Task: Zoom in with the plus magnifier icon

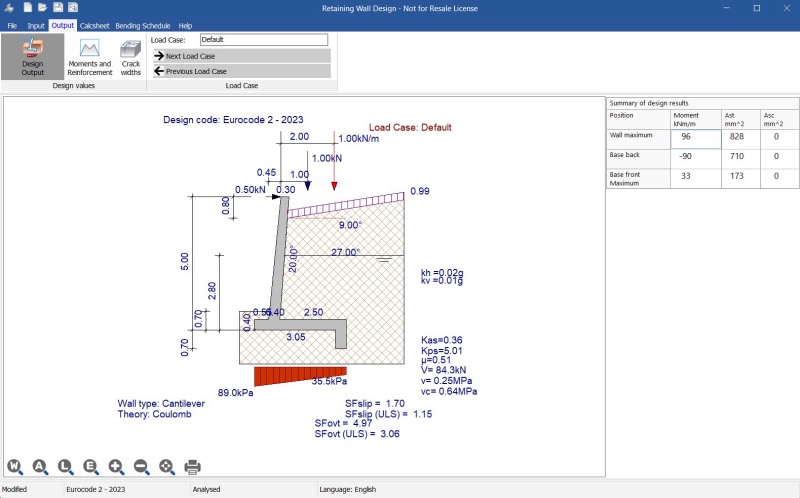Action: [x=116, y=466]
